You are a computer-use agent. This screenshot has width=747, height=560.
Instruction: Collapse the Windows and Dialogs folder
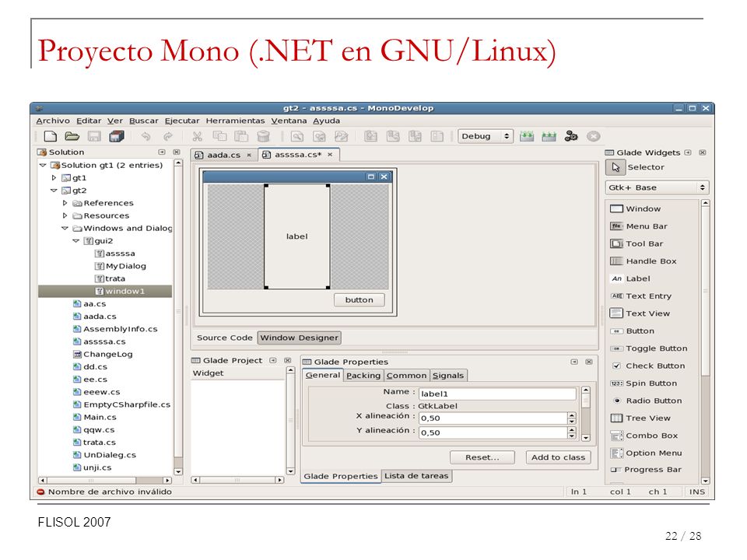(x=65, y=228)
